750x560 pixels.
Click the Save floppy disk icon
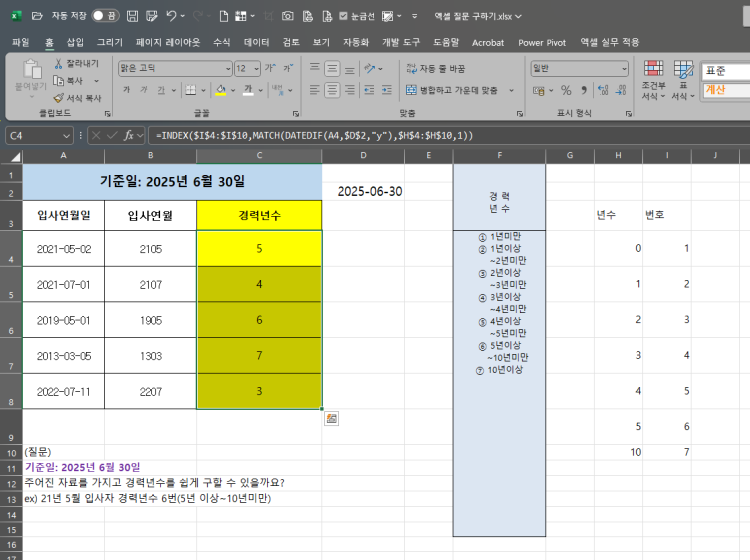coord(132,16)
